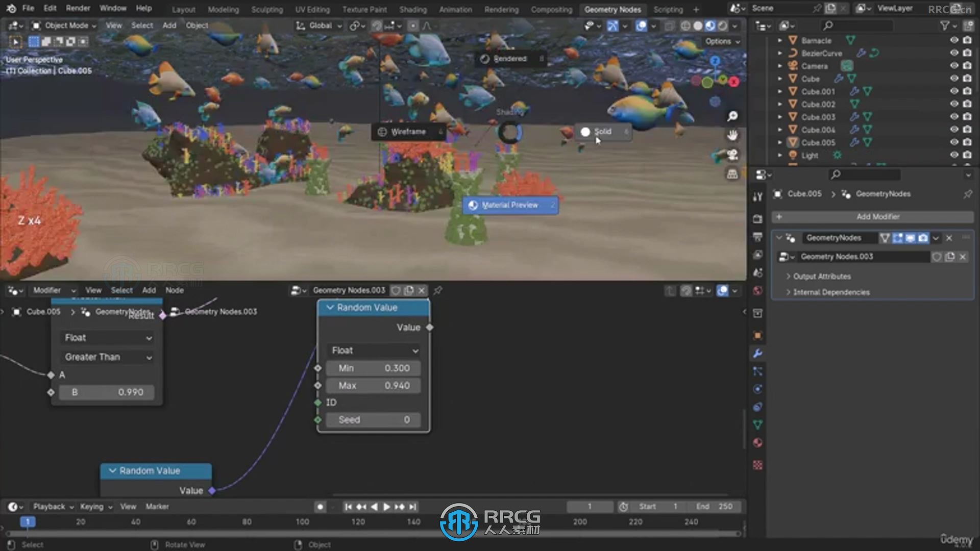Screen dimensions: 980x551
Task: Open Global transform orientation dropdown
Action: click(x=319, y=26)
